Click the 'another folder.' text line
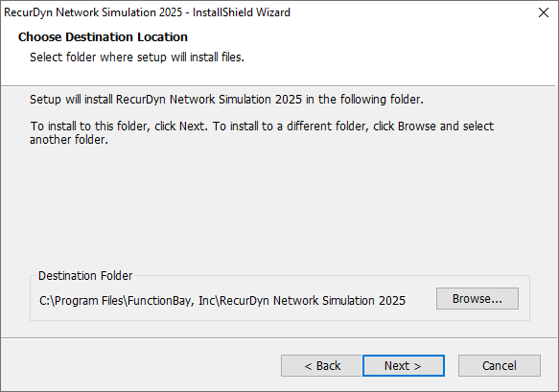The image size is (559, 392). coord(69,140)
